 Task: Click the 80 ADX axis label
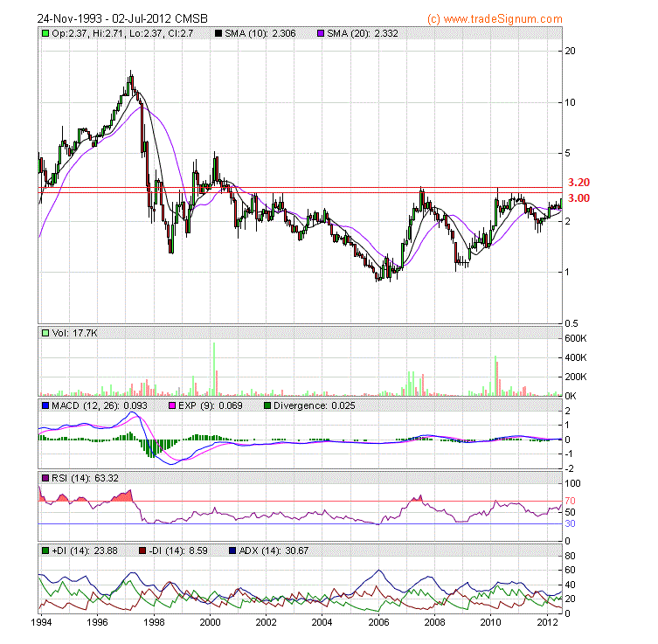(x=570, y=556)
